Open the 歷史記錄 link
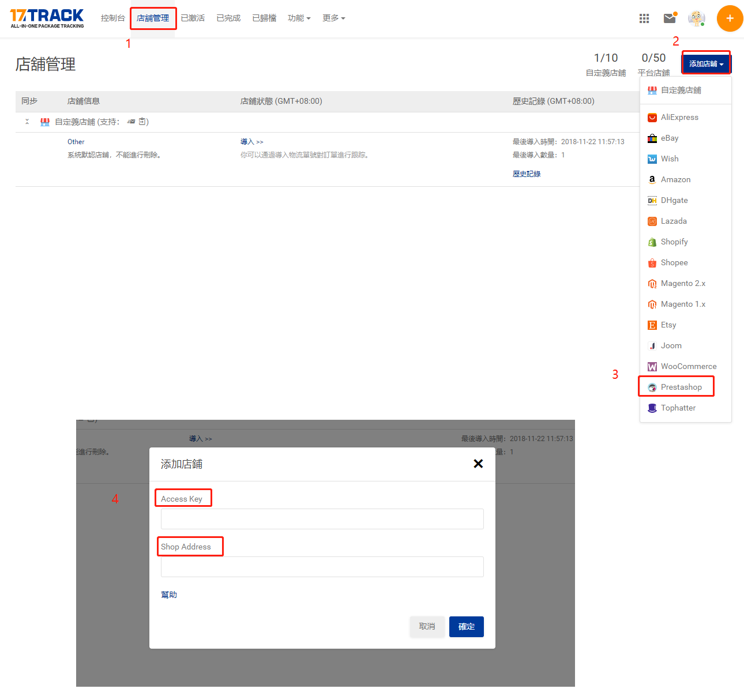This screenshot has height=700, width=744. (x=527, y=174)
